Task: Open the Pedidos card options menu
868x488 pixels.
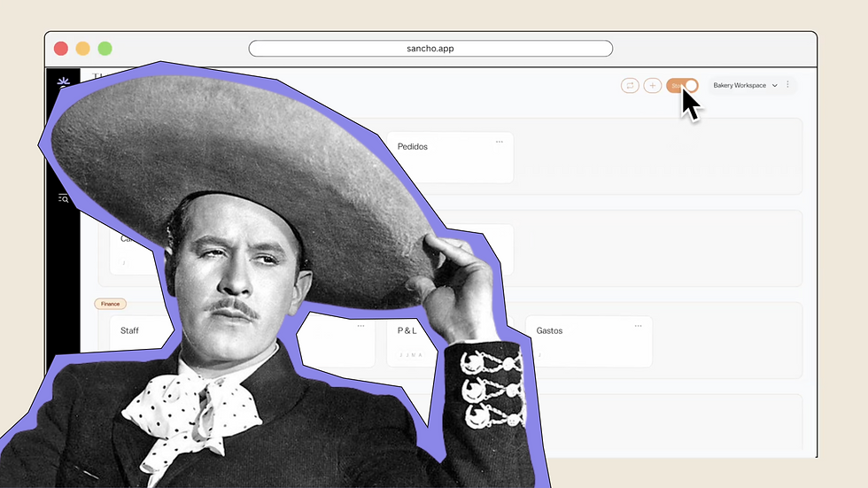Action: tap(500, 143)
